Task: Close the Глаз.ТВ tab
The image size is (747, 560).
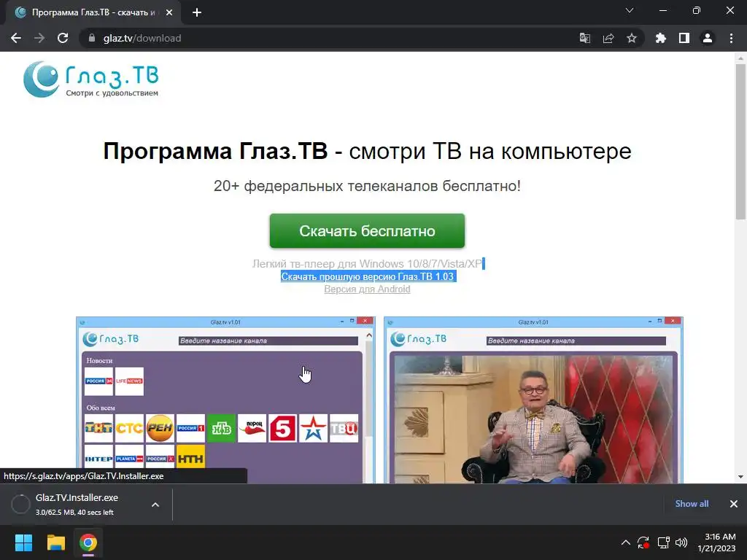Action: pos(169,13)
